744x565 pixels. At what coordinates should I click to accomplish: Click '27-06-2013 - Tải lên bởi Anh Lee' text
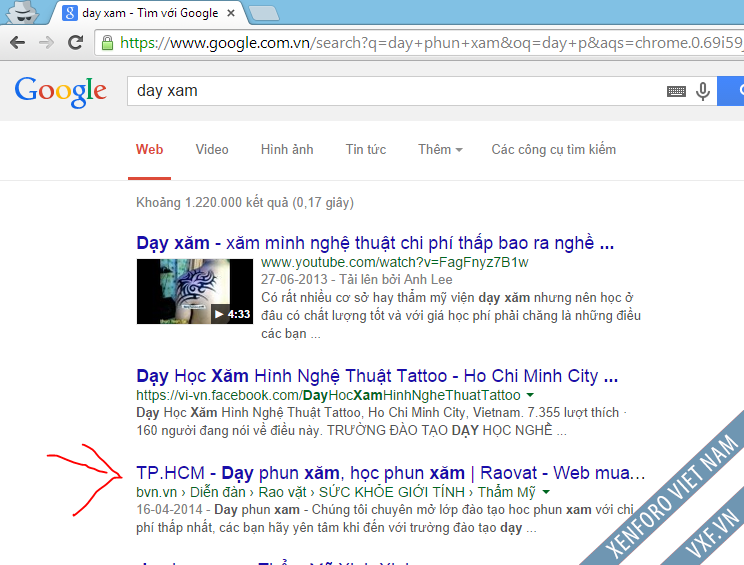click(356, 279)
